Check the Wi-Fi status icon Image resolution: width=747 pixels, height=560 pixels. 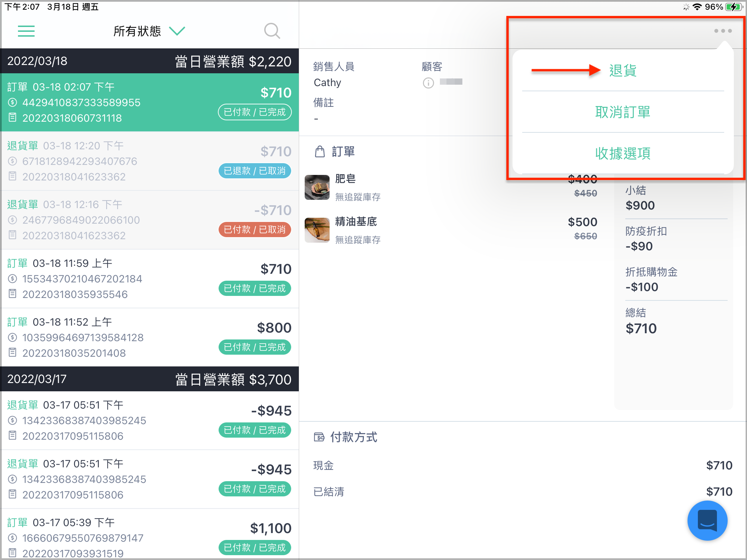697,7
